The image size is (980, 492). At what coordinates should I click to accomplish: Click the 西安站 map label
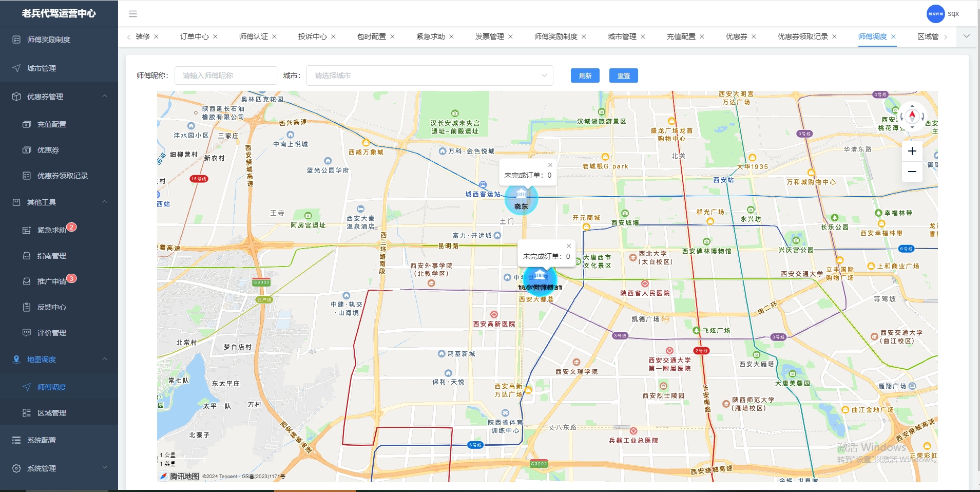click(x=723, y=180)
